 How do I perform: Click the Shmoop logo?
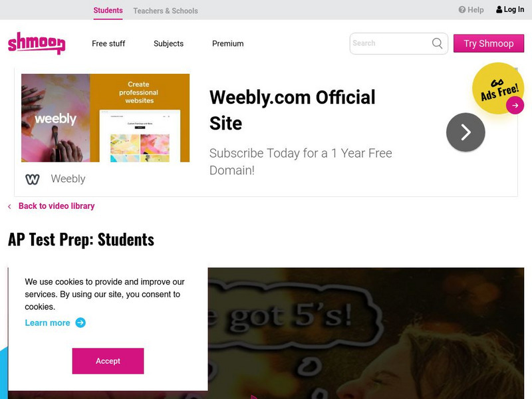pyautogui.click(x=37, y=43)
